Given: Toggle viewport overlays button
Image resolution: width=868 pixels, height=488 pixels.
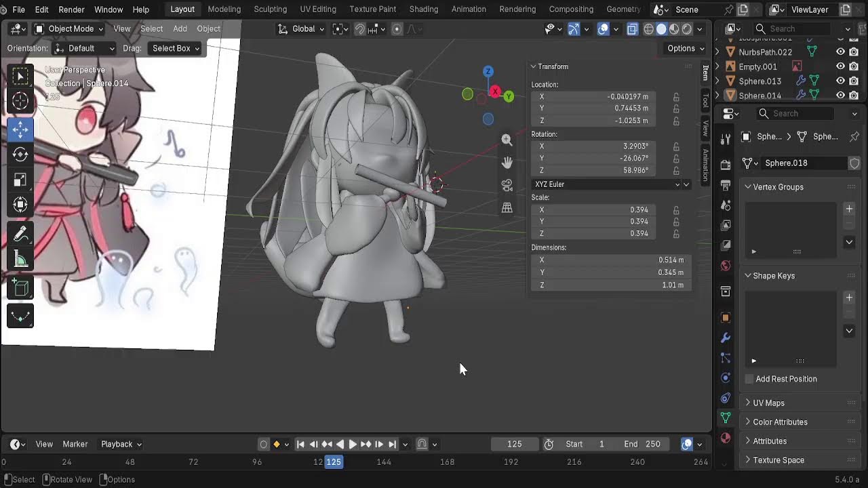Looking at the screenshot, I should [x=603, y=28].
